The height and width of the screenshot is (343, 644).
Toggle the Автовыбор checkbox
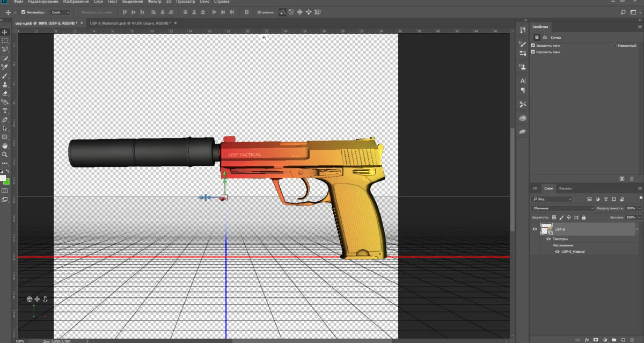click(x=23, y=12)
